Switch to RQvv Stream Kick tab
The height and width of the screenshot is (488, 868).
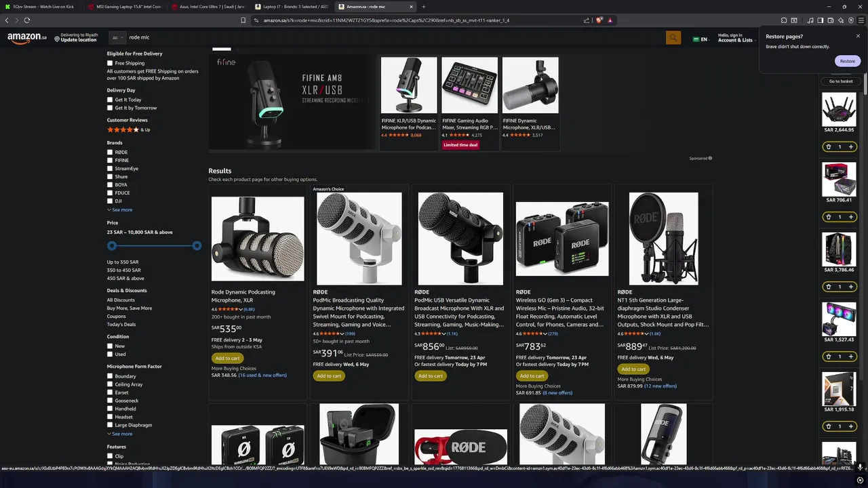click(x=41, y=7)
